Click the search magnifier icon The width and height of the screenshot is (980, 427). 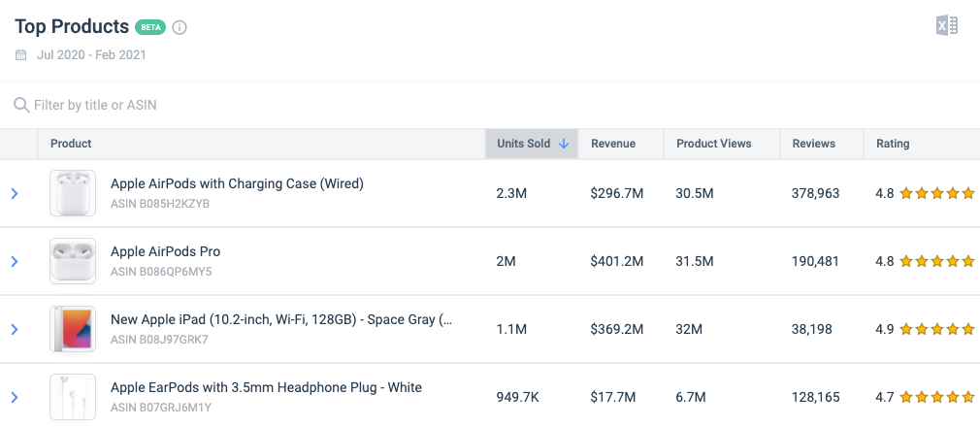tap(21, 105)
